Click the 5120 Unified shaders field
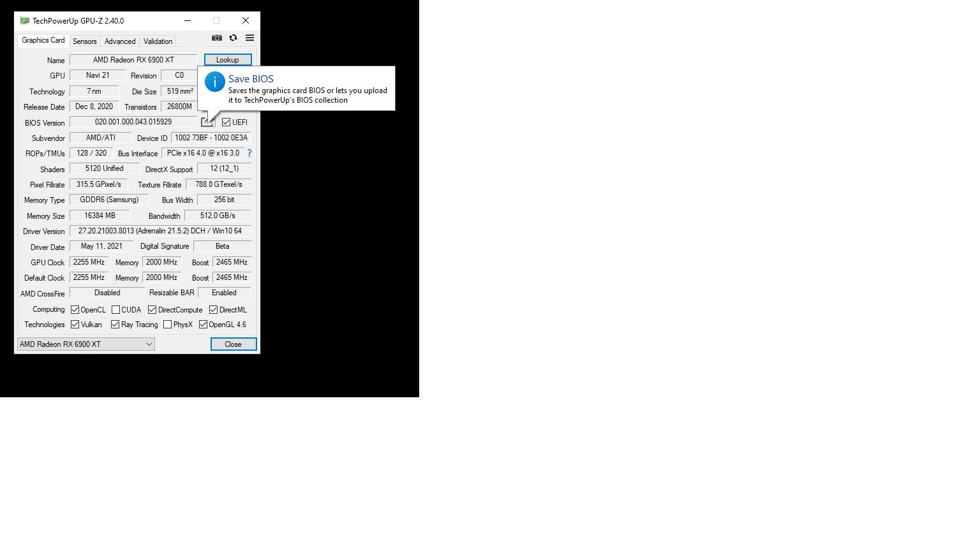 pos(105,168)
